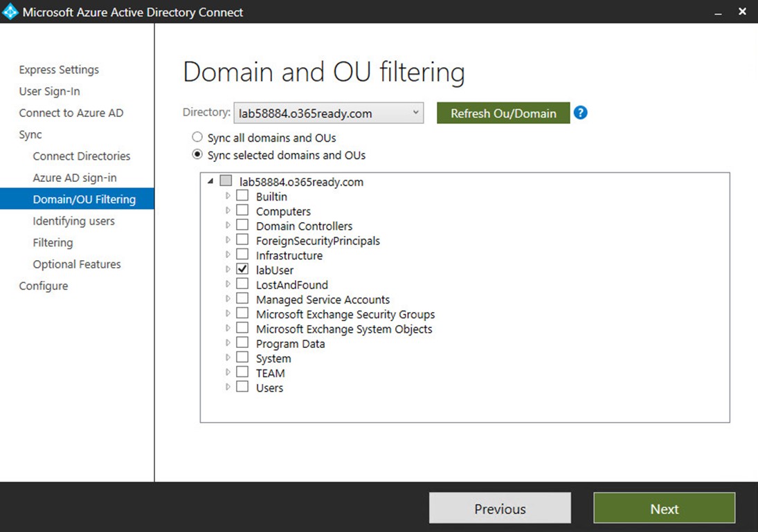The height and width of the screenshot is (532, 758).
Task: Open the Filtering step
Action: (53, 243)
